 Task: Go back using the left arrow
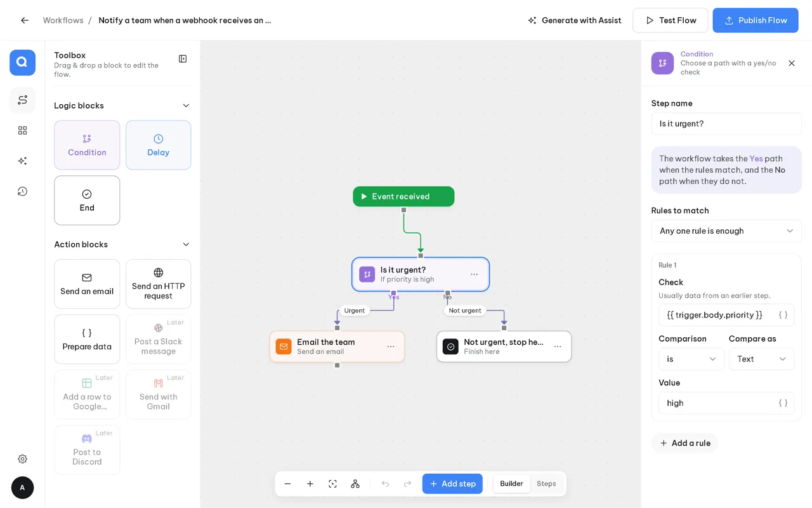coord(25,20)
